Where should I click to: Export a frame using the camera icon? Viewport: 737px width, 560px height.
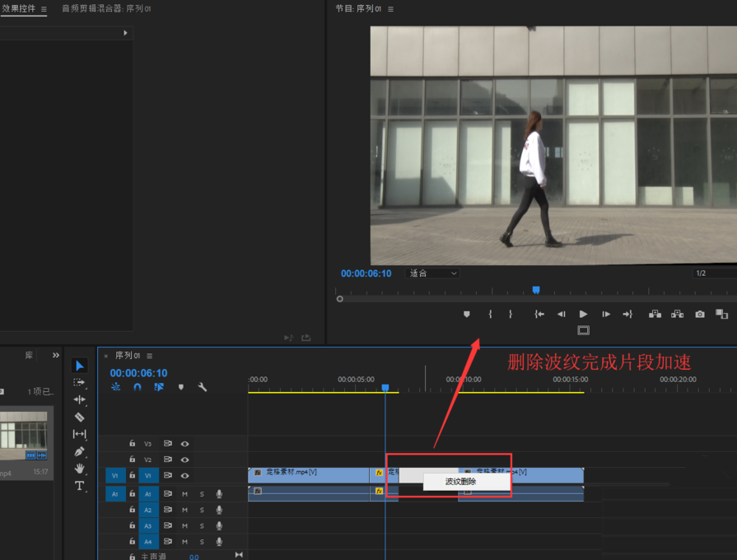(x=699, y=315)
